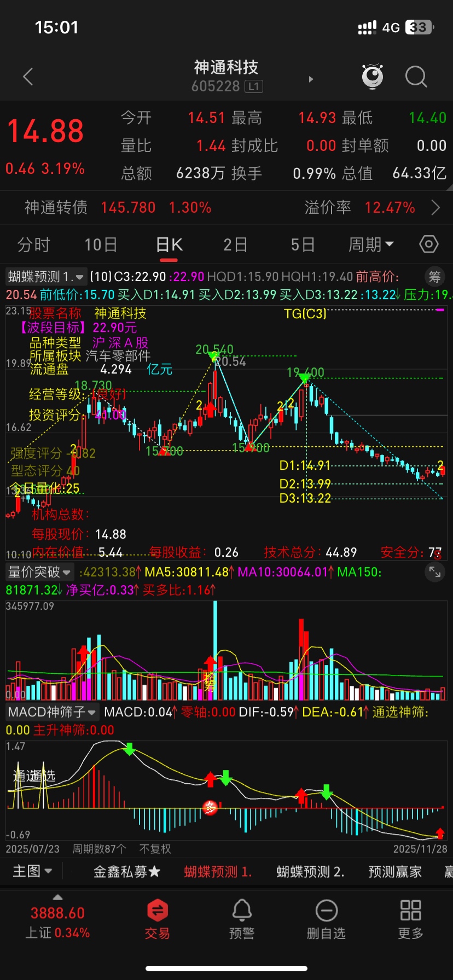
Task: Tap 量比 1.44 value
Action: coord(211,145)
